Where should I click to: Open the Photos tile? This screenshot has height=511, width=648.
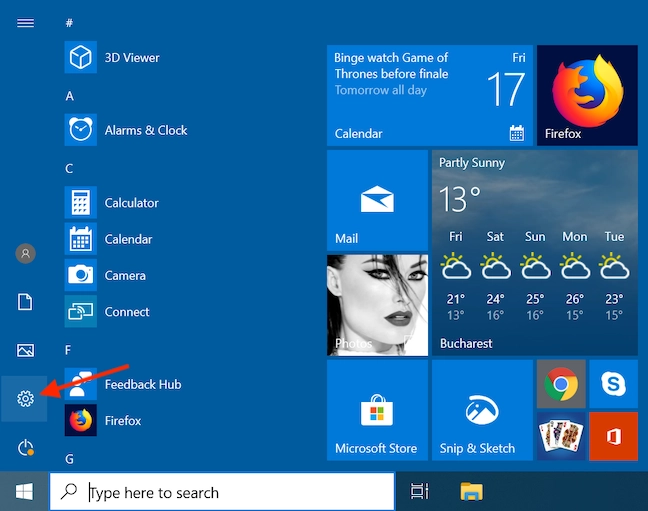pyautogui.click(x=377, y=305)
